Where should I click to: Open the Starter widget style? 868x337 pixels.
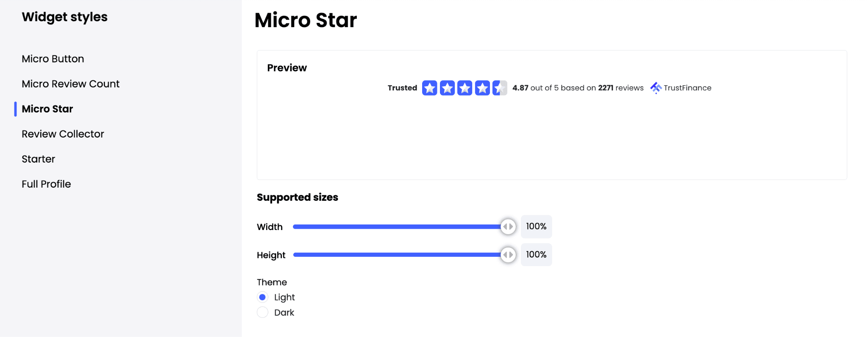click(x=39, y=159)
